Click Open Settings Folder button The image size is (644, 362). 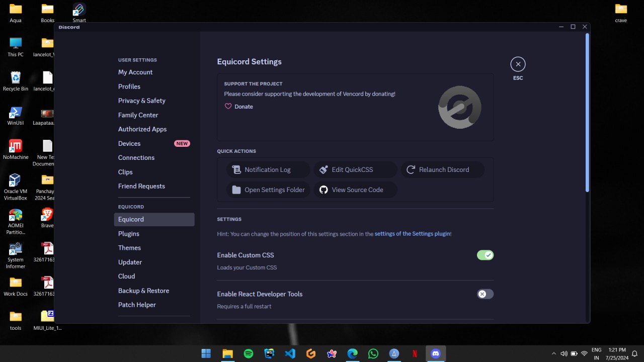point(268,190)
